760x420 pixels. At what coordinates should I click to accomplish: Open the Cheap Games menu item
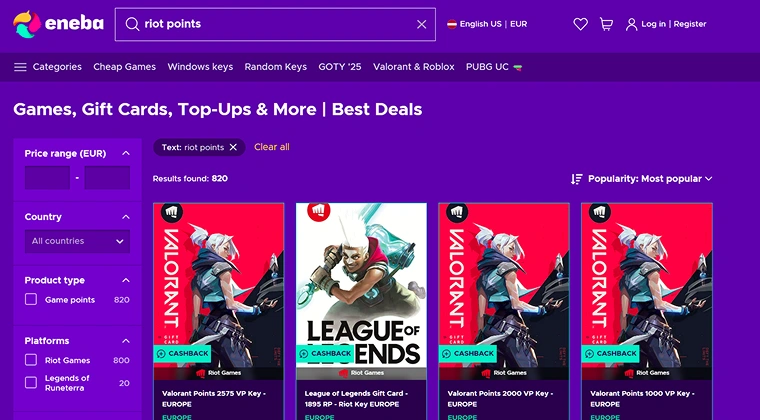click(125, 67)
